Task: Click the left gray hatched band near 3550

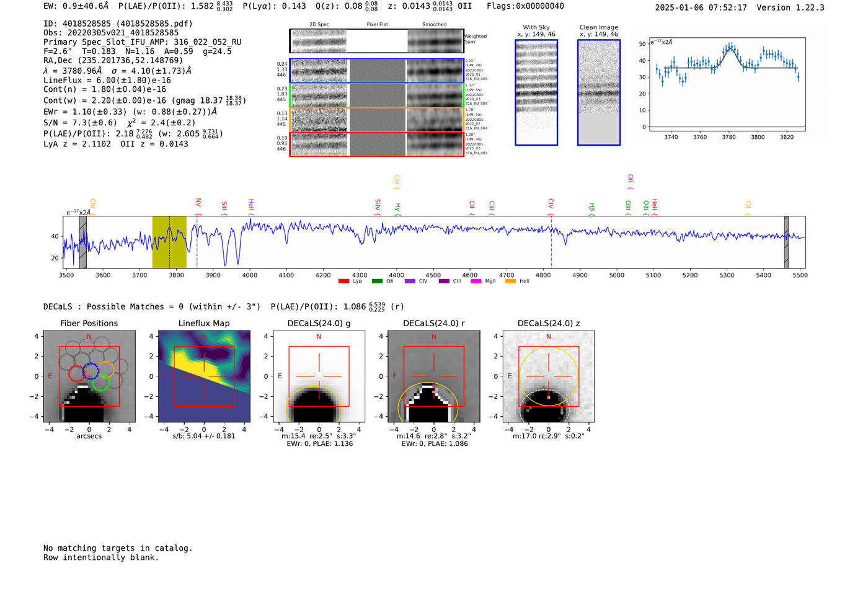Action: coord(82,242)
